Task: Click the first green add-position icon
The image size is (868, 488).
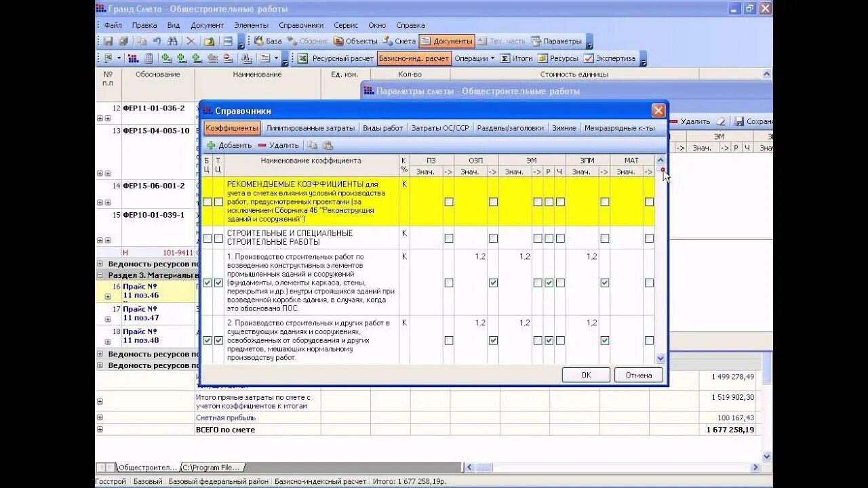Action: tap(166, 58)
